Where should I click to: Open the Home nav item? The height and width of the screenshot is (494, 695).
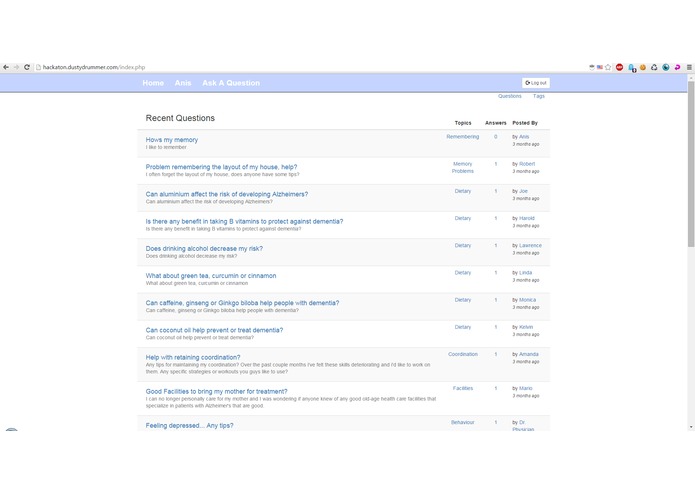(153, 83)
